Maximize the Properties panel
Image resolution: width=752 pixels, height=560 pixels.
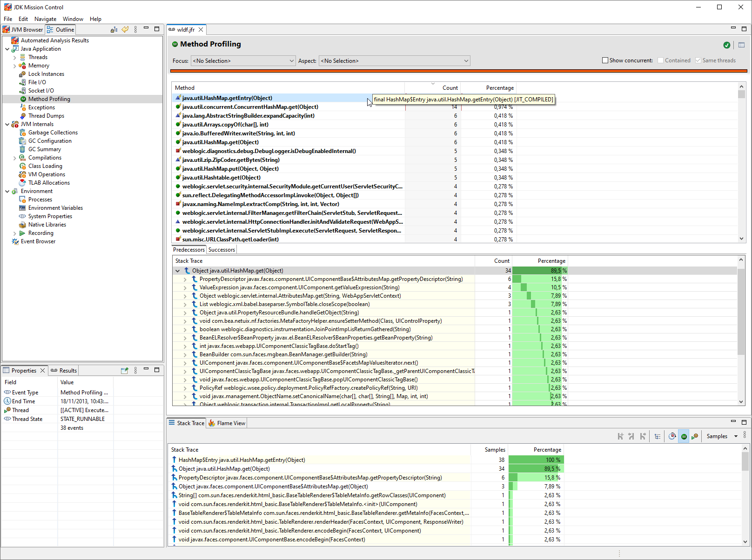[157, 370]
